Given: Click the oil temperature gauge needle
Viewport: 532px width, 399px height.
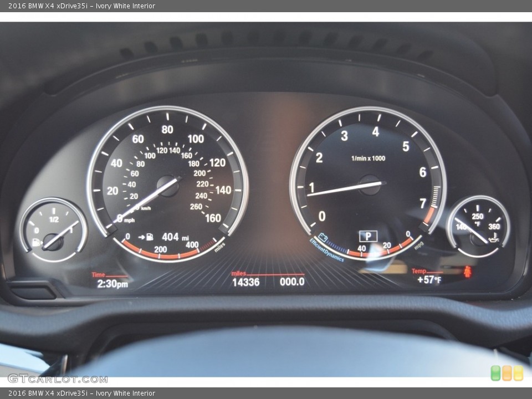Looking at the screenshot, I should click(x=472, y=231).
